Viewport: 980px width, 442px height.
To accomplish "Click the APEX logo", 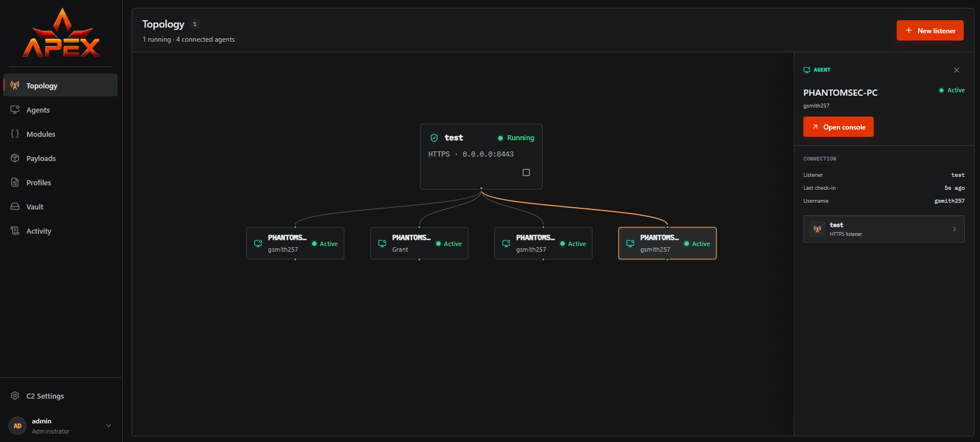I will 61,33.
